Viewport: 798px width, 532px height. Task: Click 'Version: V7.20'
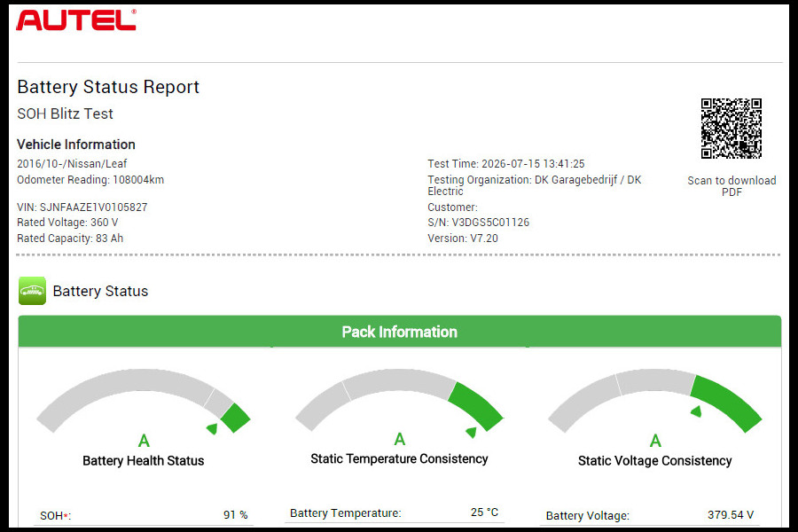pyautogui.click(x=463, y=239)
